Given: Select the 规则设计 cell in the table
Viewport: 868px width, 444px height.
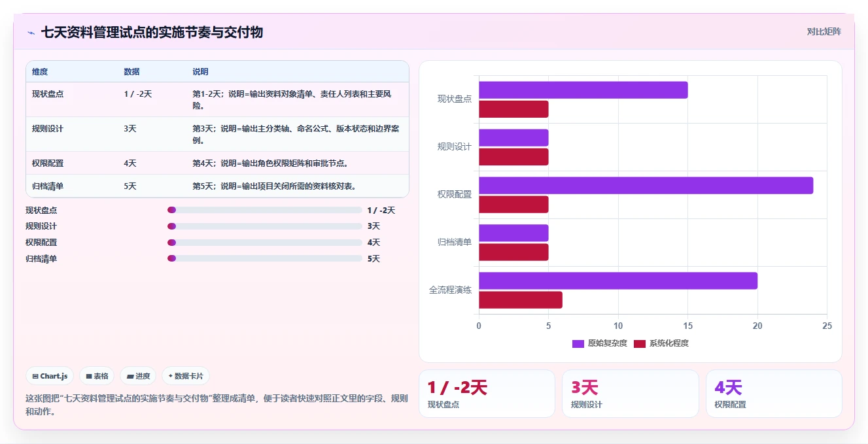Looking at the screenshot, I should click(x=48, y=129).
